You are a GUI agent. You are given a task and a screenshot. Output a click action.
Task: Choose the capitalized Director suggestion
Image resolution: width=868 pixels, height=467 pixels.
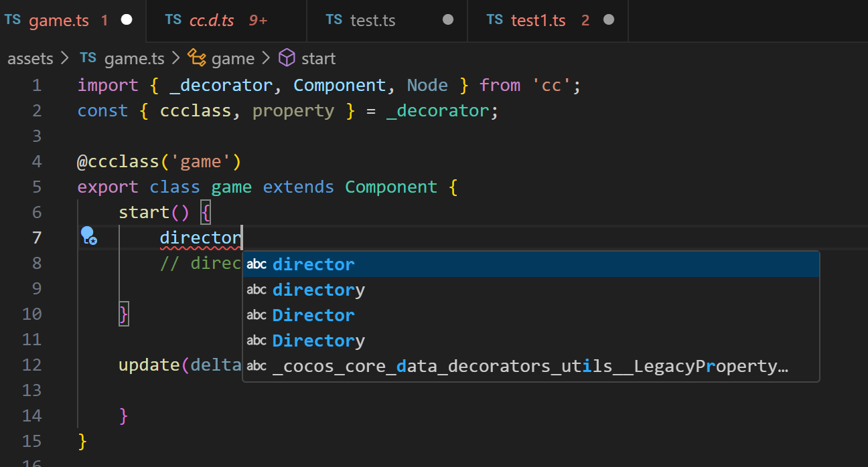(313, 315)
